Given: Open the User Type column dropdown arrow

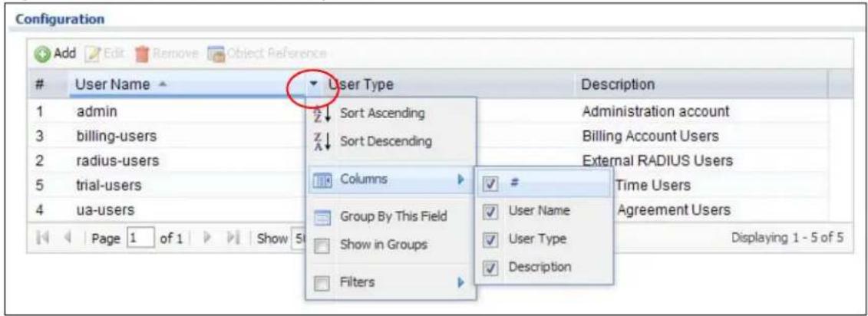Looking at the screenshot, I should 314,84.
